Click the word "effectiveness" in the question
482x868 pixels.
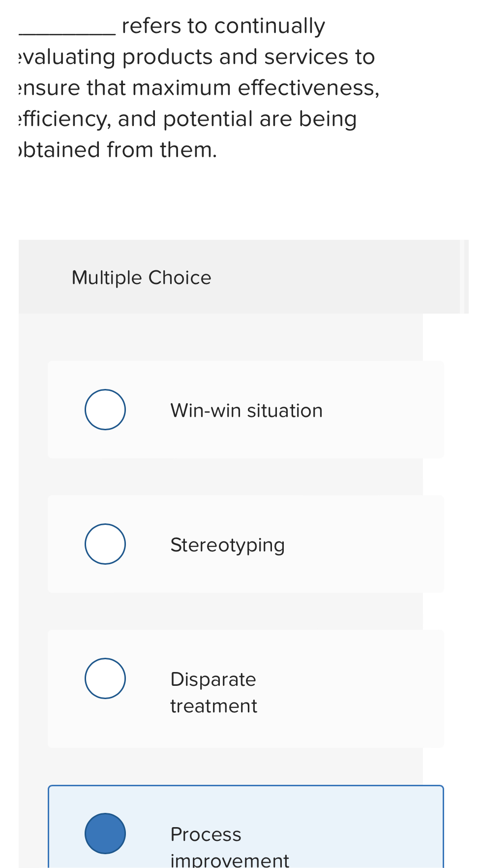click(x=309, y=88)
